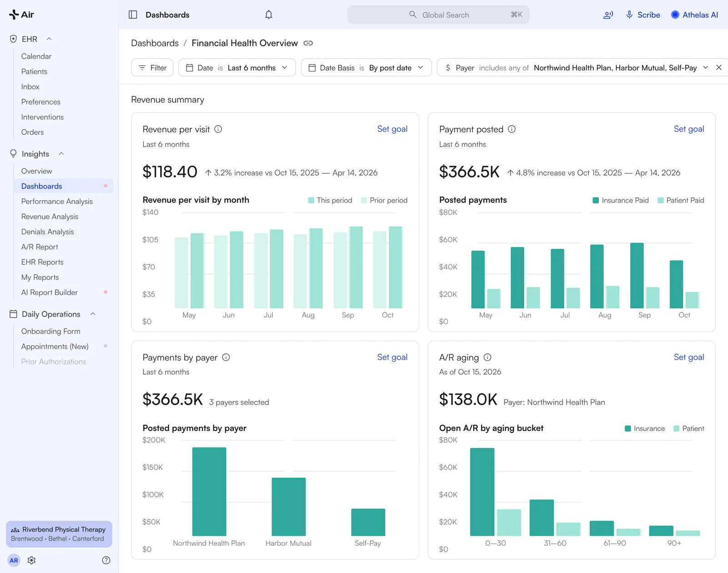
Task: Open the Date Last 6 months dropdown
Action: (x=237, y=67)
